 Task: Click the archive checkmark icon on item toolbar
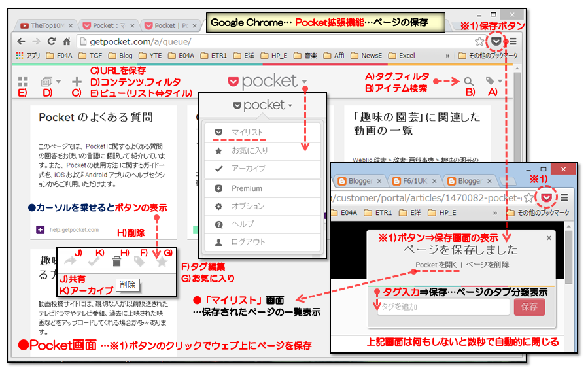[94, 262]
